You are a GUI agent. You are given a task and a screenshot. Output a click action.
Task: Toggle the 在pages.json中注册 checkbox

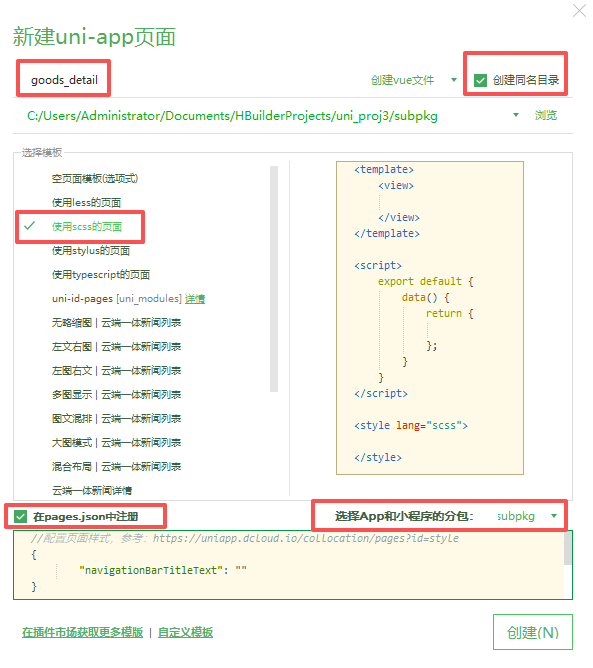pyautogui.click(x=20, y=517)
